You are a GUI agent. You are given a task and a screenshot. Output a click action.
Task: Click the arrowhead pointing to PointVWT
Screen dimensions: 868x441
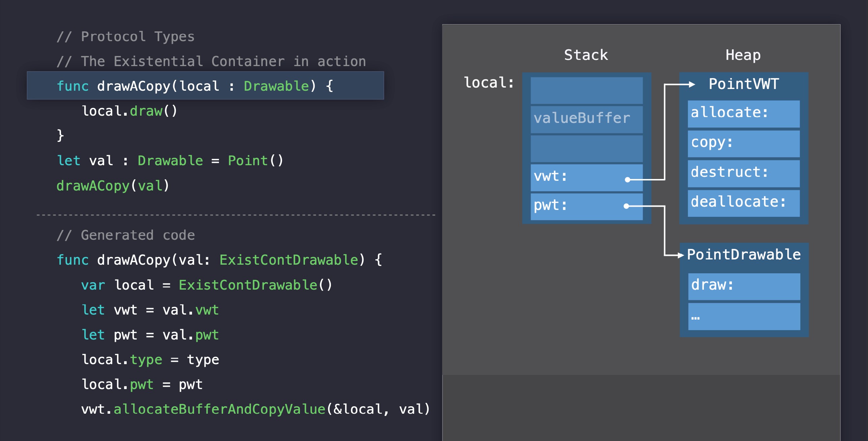(x=692, y=85)
